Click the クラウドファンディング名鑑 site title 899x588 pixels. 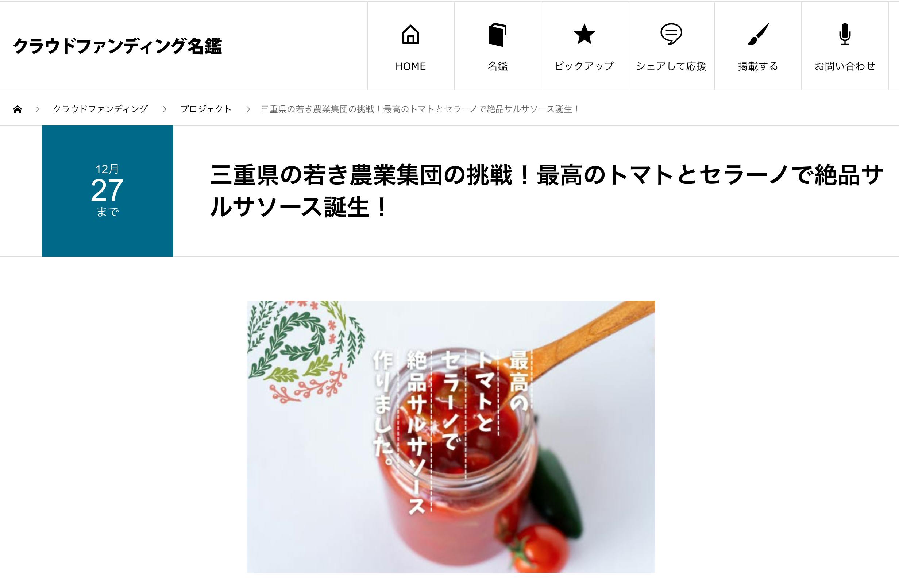(x=117, y=46)
